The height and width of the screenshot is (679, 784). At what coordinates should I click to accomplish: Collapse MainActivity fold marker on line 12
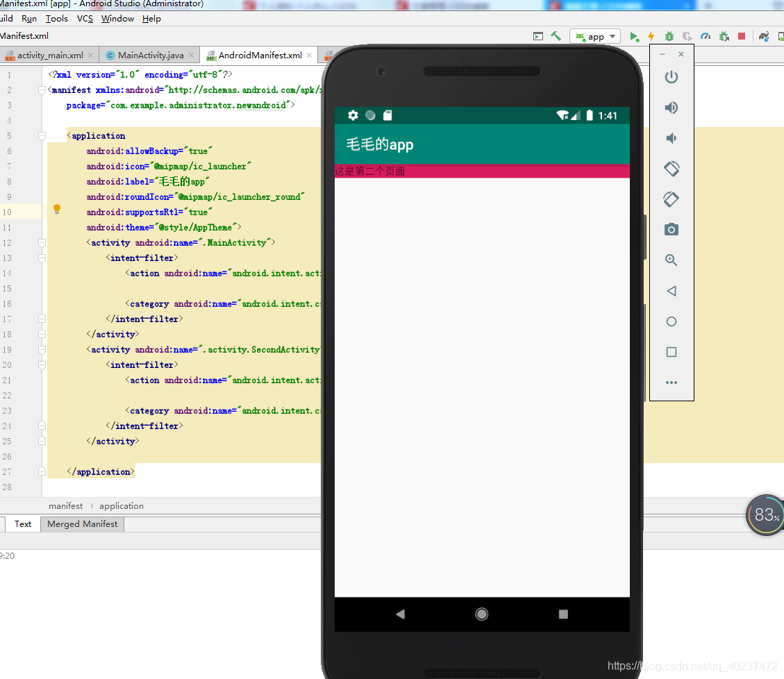point(42,243)
